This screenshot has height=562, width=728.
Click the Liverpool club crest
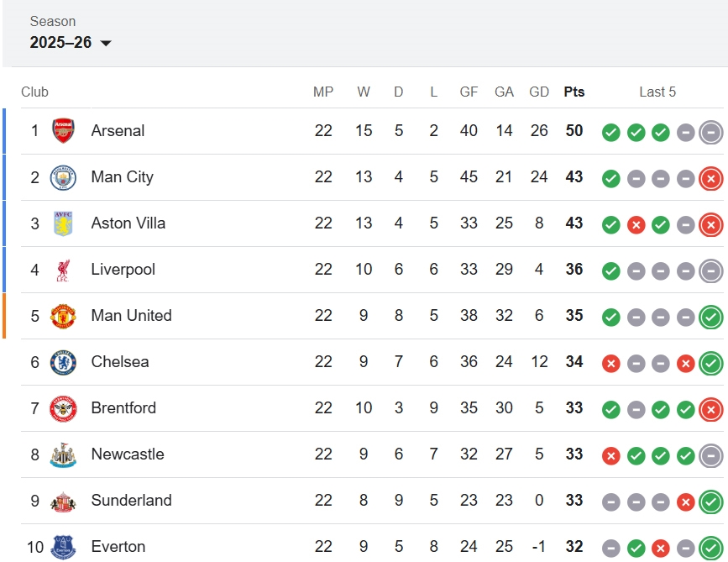(x=63, y=270)
